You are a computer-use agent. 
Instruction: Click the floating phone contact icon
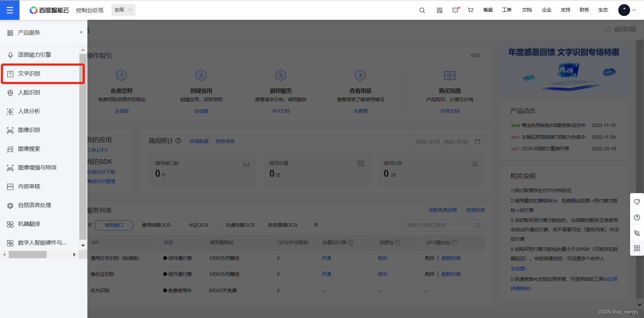pos(637,233)
